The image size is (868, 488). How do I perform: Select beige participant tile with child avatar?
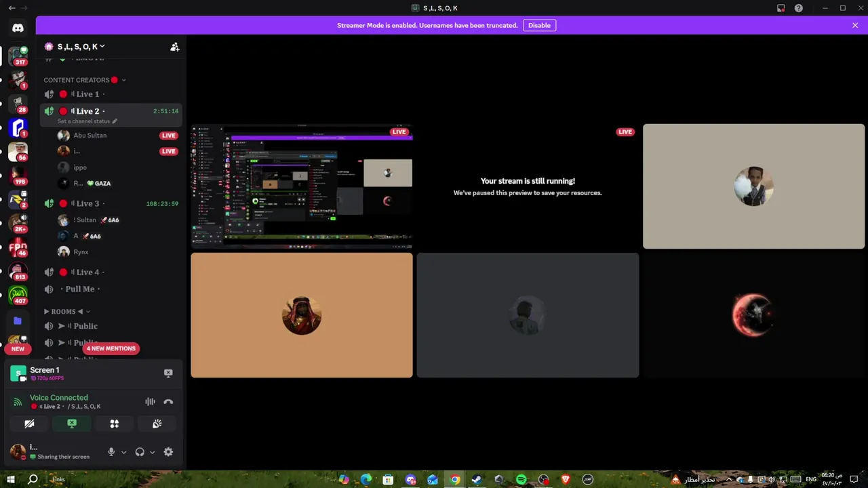point(753,186)
